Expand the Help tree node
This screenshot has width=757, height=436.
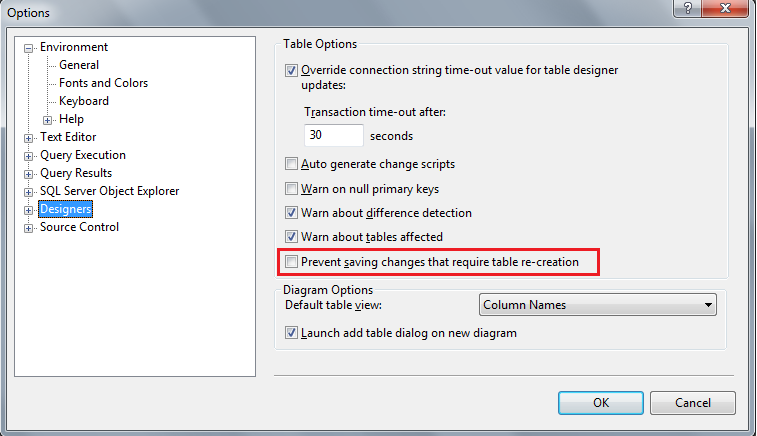tap(47, 120)
